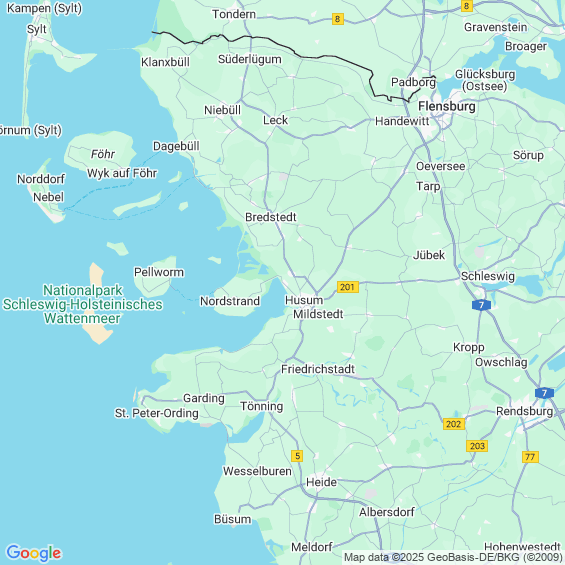Click the Glücksburg (Ostsee) label
565x565 pixels.
click(485, 80)
